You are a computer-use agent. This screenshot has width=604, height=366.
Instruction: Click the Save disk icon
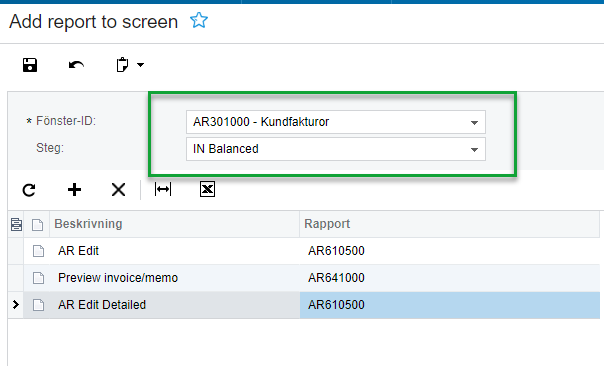point(30,65)
